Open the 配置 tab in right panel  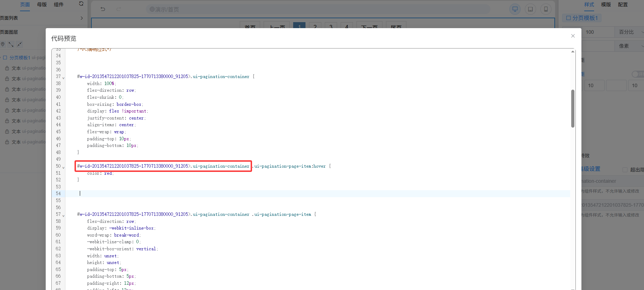(x=623, y=5)
